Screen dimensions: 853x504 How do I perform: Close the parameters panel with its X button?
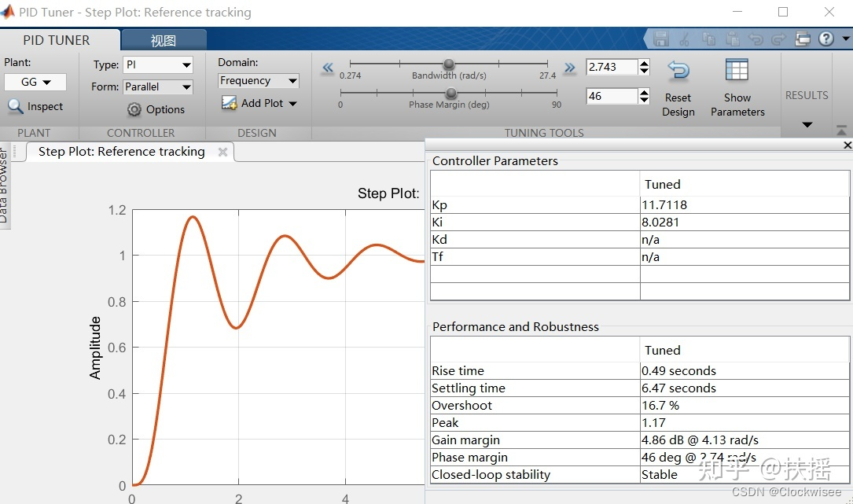tap(847, 145)
